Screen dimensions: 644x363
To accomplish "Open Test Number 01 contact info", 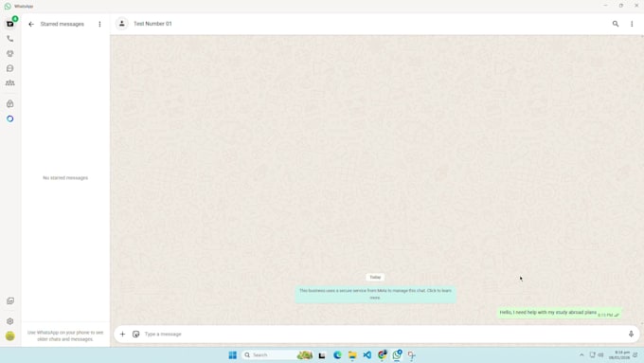I will (x=152, y=24).
